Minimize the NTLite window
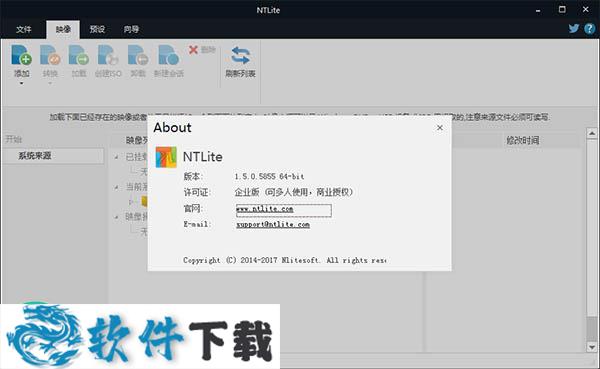Screen dimensions: 600x369 538,10
